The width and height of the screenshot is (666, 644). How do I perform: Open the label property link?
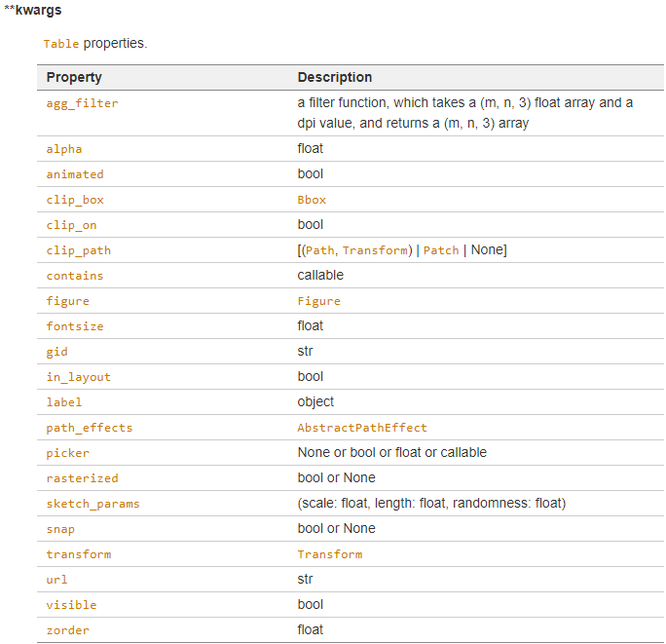tap(64, 402)
